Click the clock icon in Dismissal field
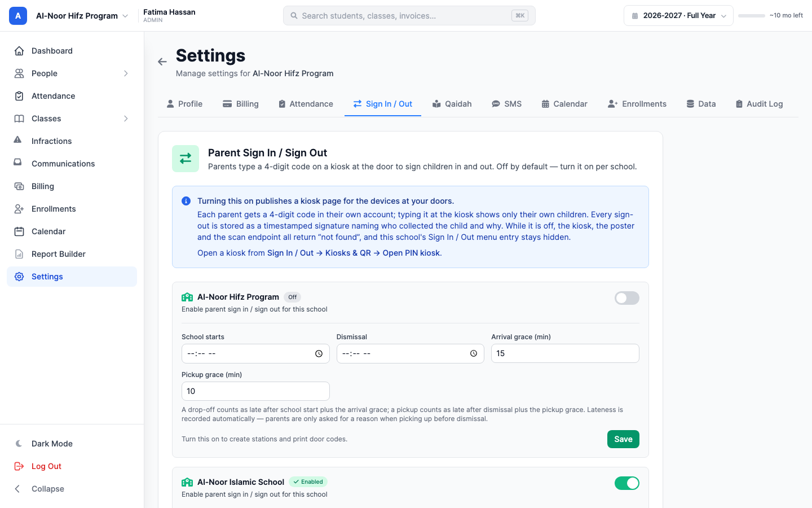 (x=474, y=353)
